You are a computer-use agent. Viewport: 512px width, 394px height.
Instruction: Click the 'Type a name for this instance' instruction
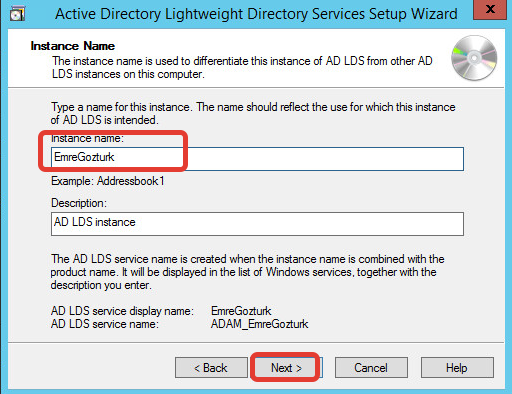[x=253, y=113]
